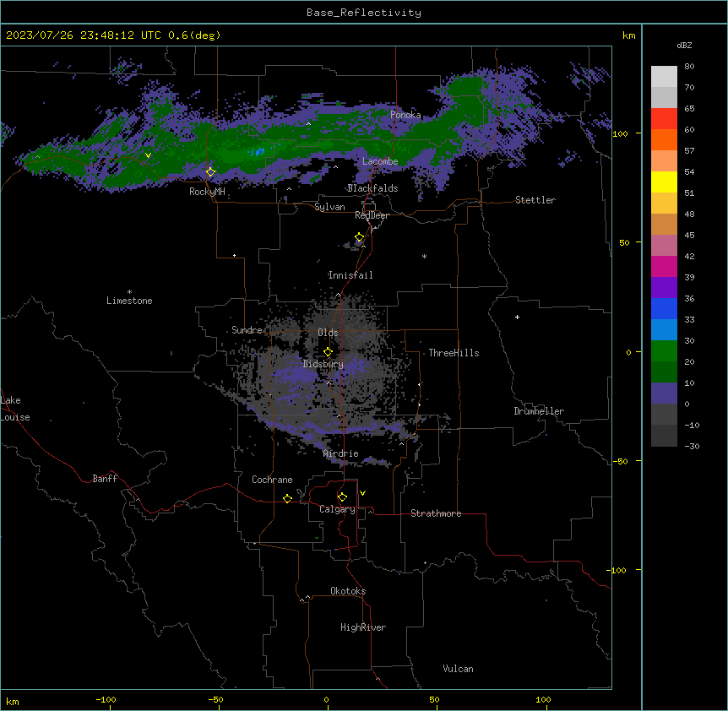The width and height of the screenshot is (728, 711).
Task: Choose the light blue 30-33 dBZ swatch
Action: [x=664, y=330]
